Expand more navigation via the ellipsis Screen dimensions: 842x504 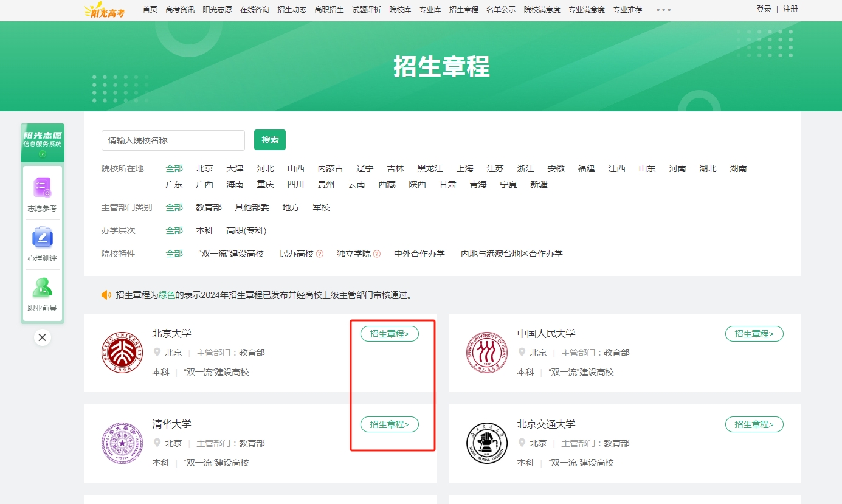[664, 10]
